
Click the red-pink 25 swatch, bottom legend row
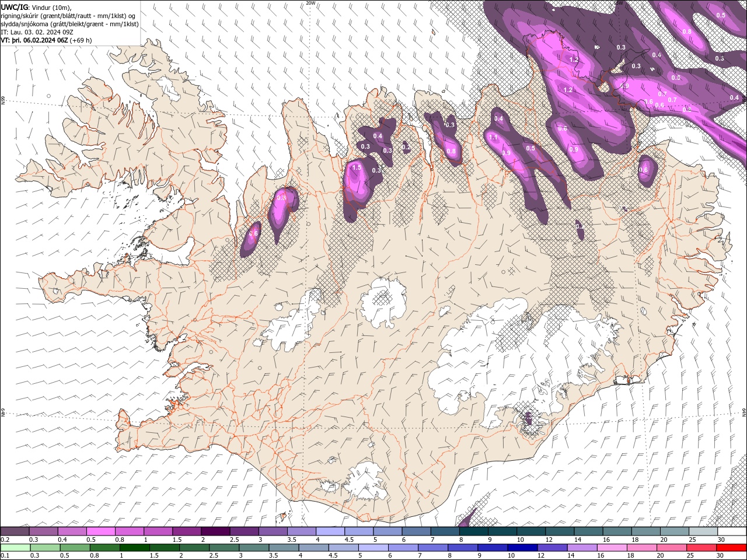701,548
